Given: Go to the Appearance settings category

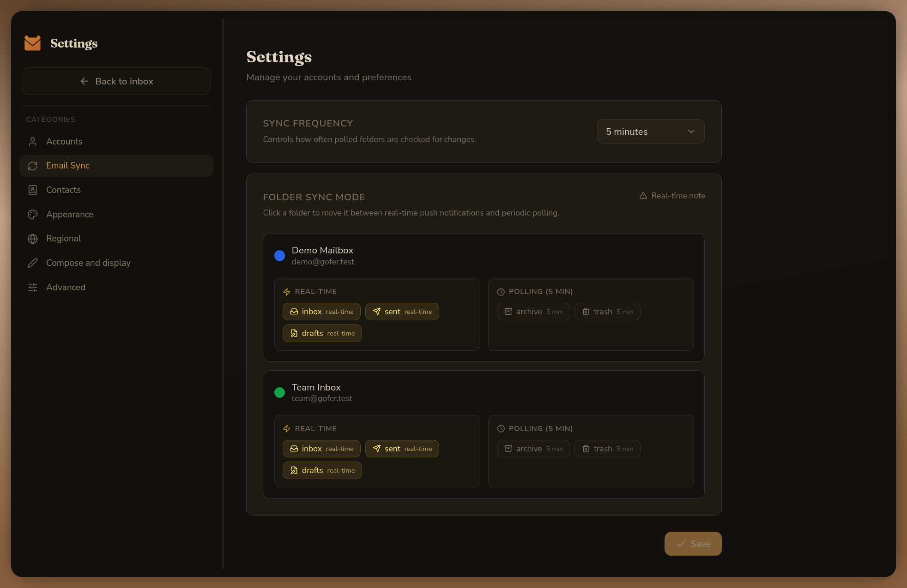Looking at the screenshot, I should point(116,215).
